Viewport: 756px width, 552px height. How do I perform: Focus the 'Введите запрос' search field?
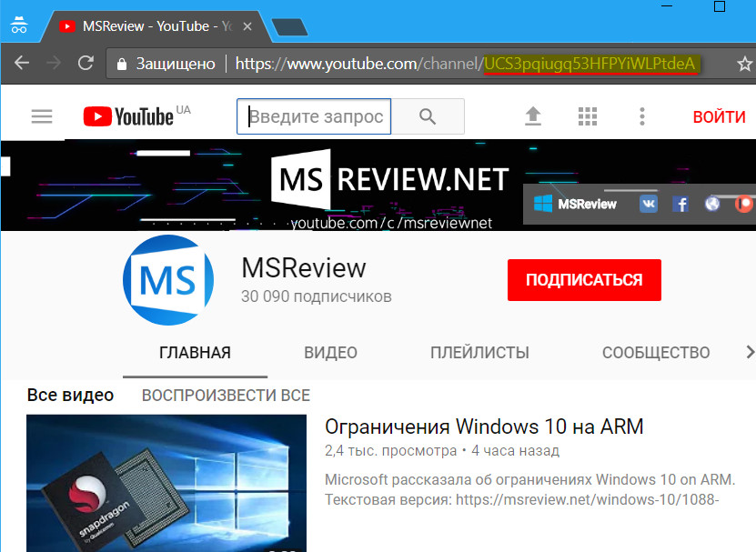point(314,116)
